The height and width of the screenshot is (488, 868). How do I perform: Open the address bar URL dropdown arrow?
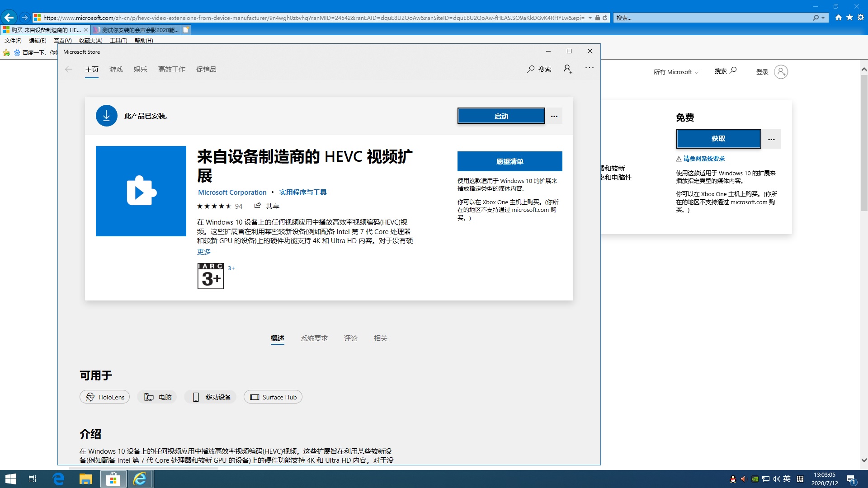pos(590,18)
